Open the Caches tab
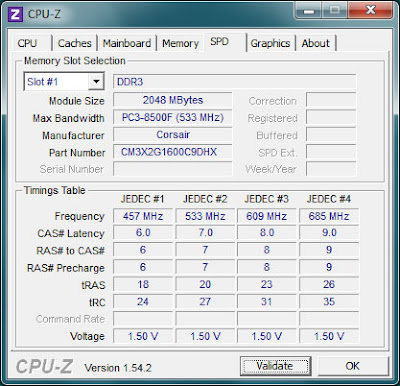Screen dimensions: 400x386 click(x=74, y=43)
